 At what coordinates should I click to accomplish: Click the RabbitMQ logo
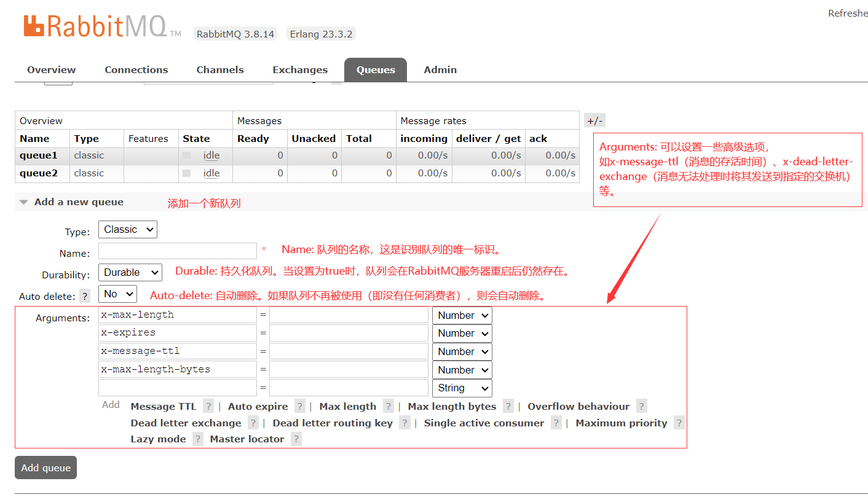click(x=102, y=26)
